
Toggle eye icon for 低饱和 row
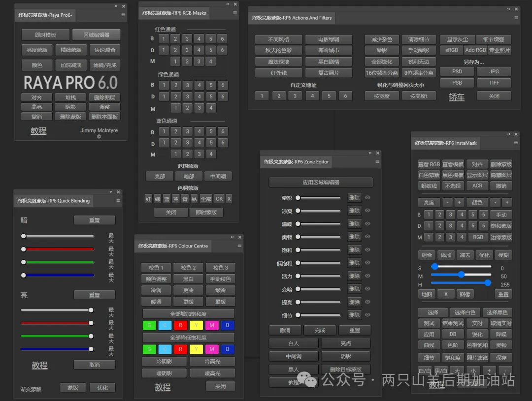[367, 263]
